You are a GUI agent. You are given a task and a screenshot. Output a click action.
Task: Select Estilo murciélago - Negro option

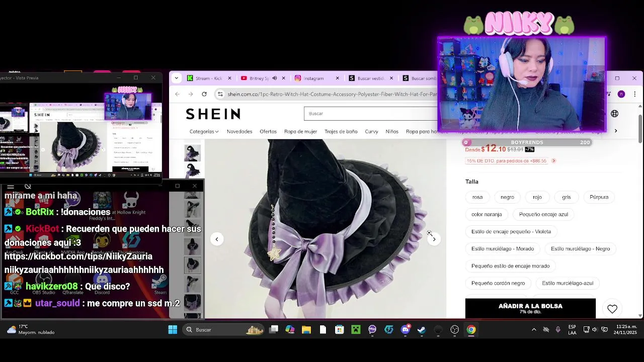tap(580, 249)
